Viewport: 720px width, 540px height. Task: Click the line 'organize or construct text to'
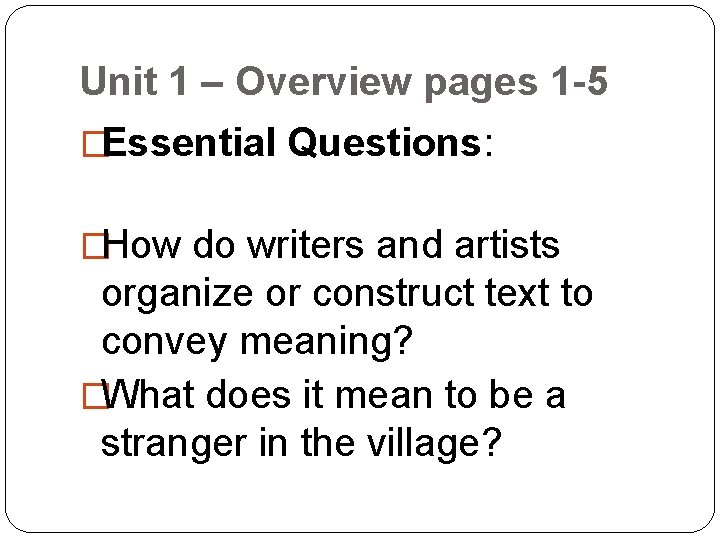[x=347, y=294]
